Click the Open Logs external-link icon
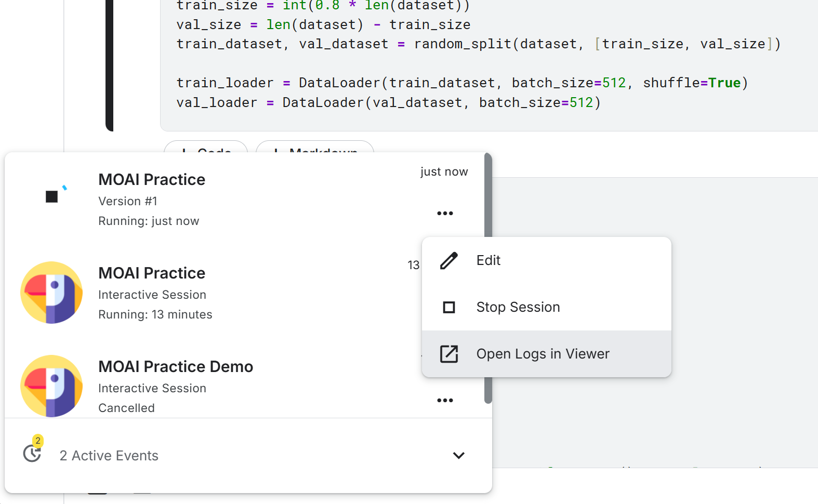Screen dimensions: 818x504 [x=449, y=354]
